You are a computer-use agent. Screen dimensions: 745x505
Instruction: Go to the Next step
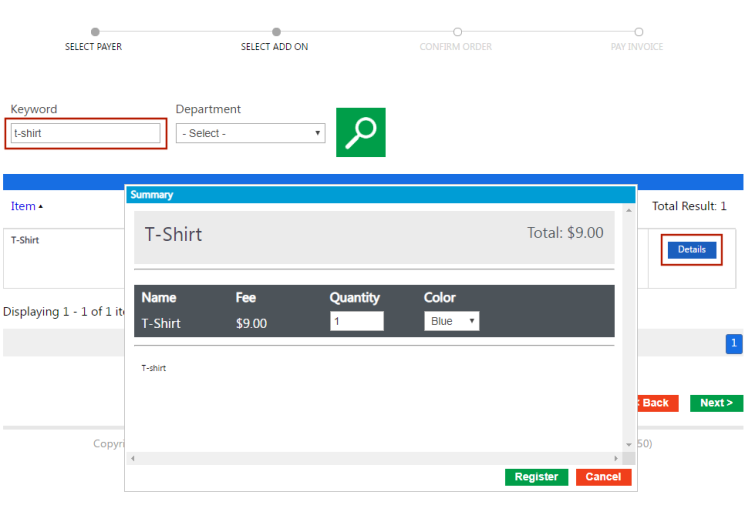tap(716, 403)
